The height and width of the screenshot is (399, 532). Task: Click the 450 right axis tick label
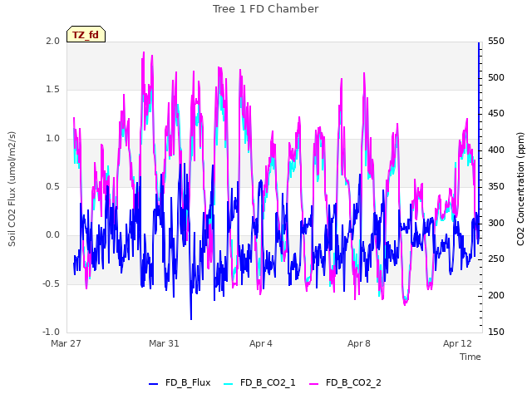coord(496,114)
